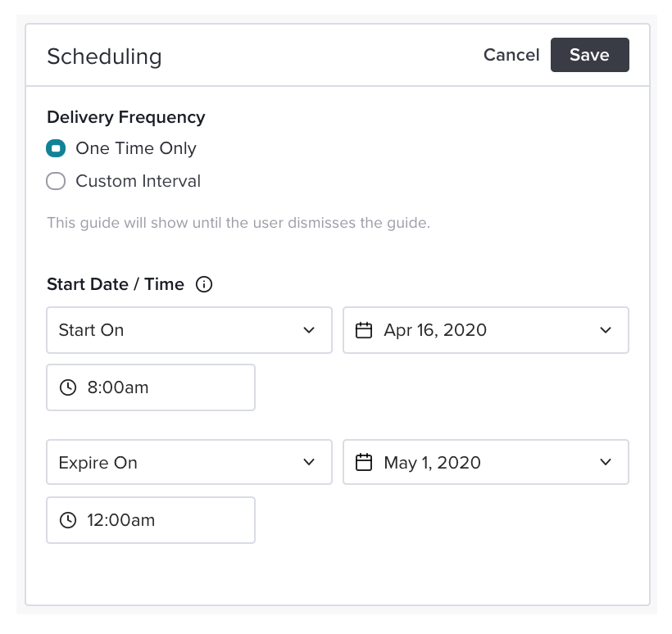This screenshot has width=672, height=634.
Task: Select the One Time Only radio button
Action: pos(56,148)
